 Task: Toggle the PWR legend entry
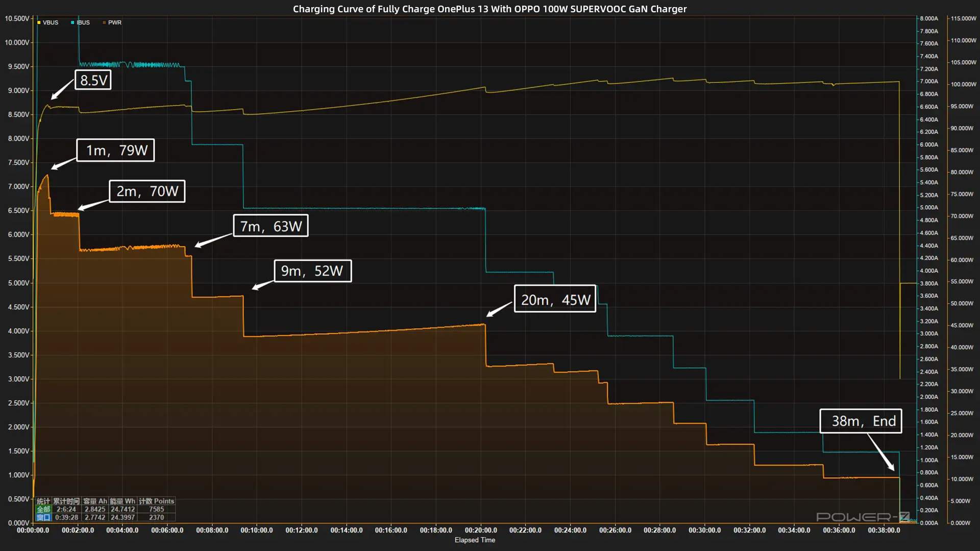click(x=112, y=22)
